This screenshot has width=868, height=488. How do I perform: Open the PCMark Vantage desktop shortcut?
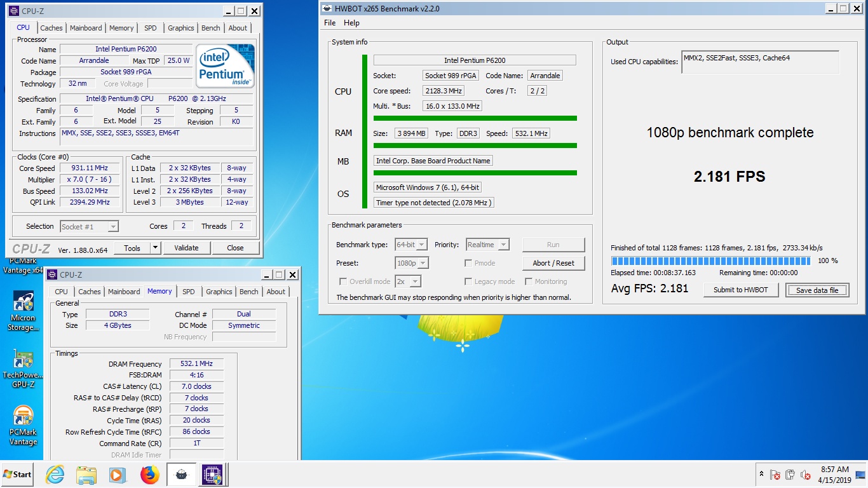tap(23, 425)
